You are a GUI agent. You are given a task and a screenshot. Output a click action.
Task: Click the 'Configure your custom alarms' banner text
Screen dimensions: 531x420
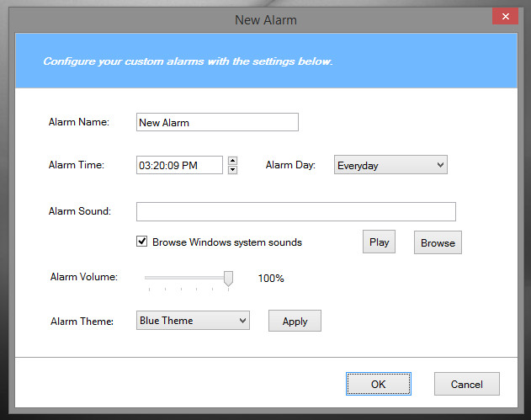pos(188,61)
